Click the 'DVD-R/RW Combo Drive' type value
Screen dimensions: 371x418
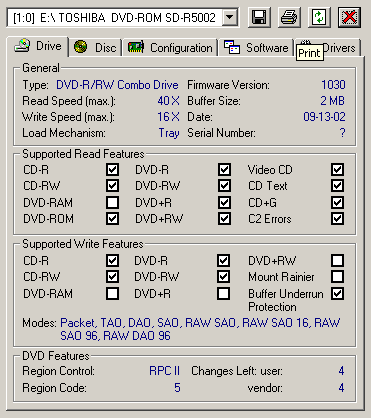tap(117, 85)
